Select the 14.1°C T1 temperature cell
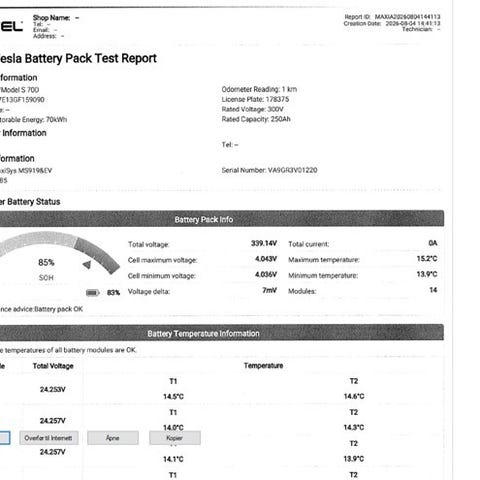480x480 pixels. pyautogui.click(x=173, y=459)
